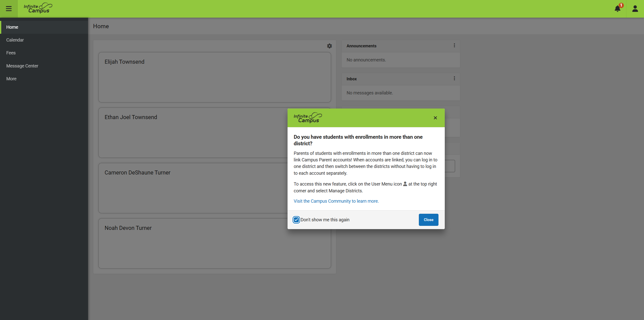Open Inbox three-dot options menu
Viewport: 644px width, 320px height.
[x=454, y=78]
